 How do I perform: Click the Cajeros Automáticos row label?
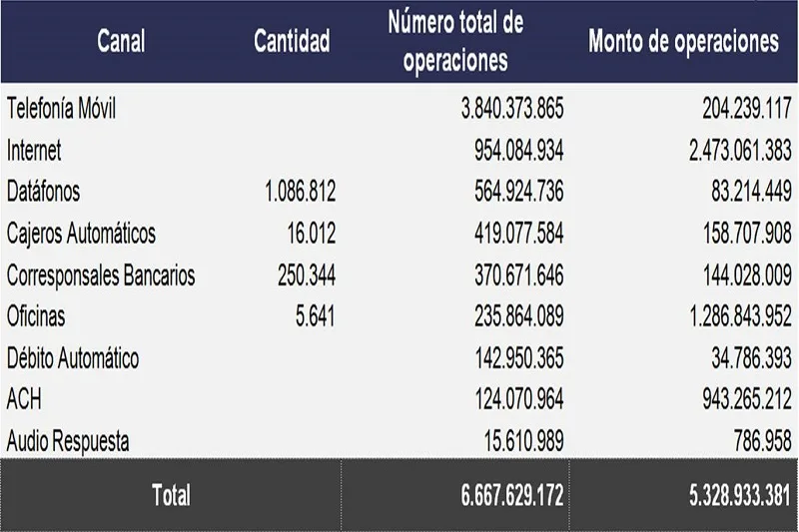point(81,234)
